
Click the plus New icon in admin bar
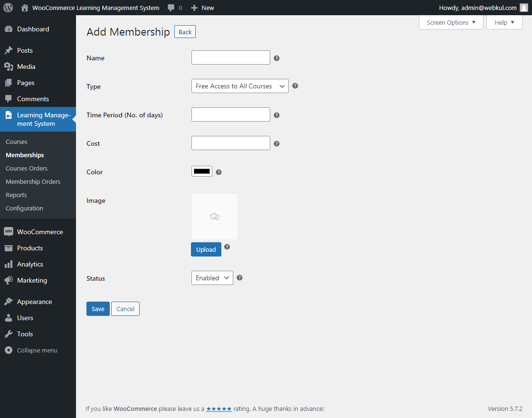point(194,8)
